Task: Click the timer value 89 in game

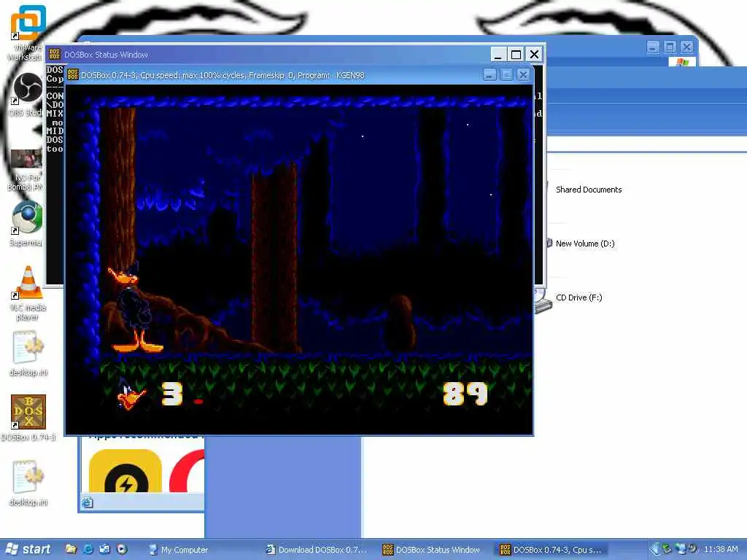Action: click(465, 394)
